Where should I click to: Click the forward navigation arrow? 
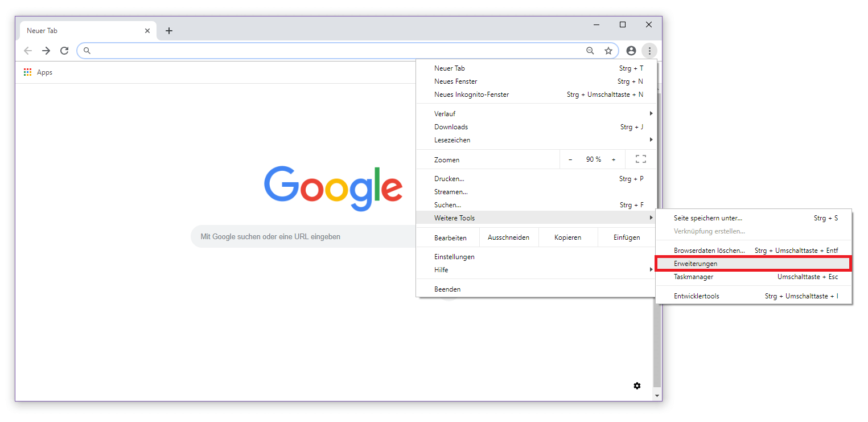tap(46, 51)
